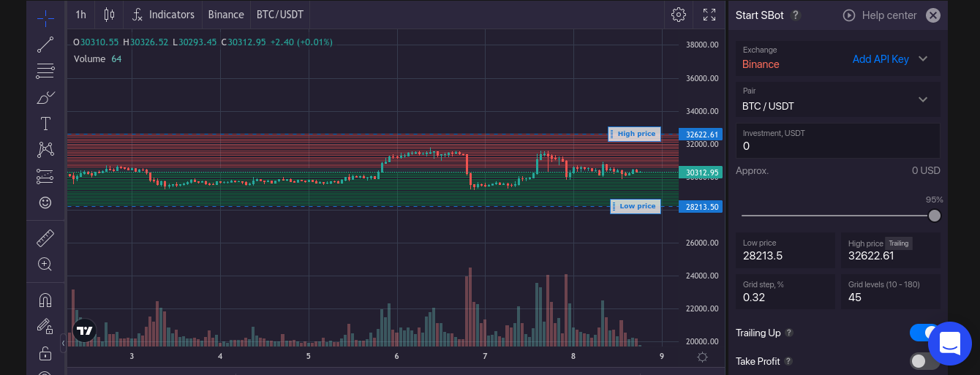Open the Help center link

pos(880,15)
